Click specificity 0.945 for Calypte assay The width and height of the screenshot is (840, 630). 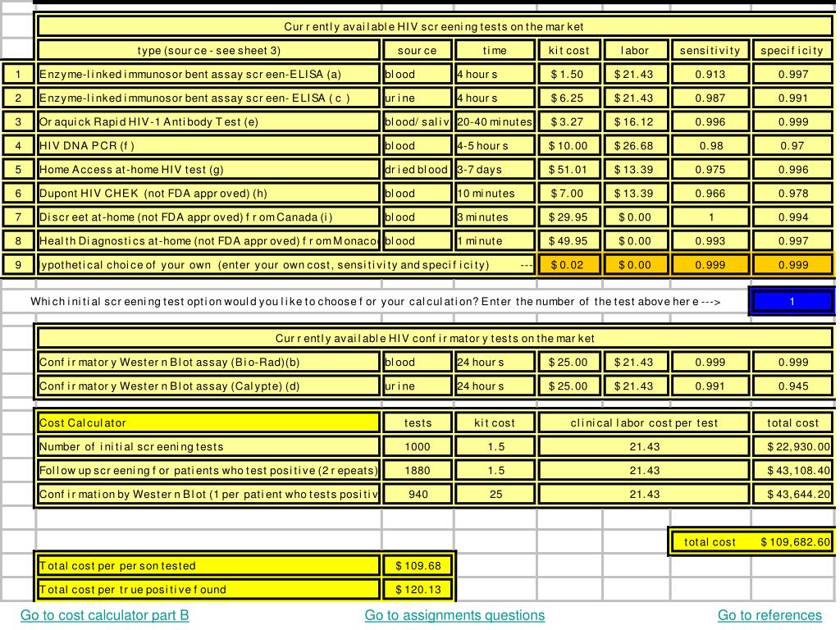click(x=793, y=386)
